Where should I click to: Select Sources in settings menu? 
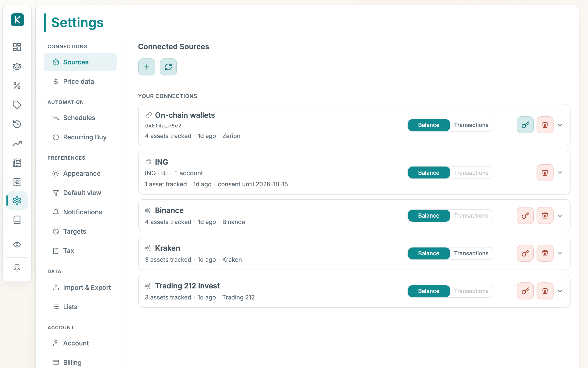coord(80,62)
